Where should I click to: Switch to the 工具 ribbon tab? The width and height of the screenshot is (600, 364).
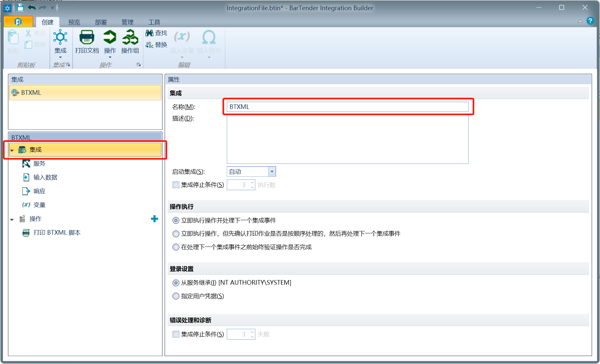tap(154, 22)
